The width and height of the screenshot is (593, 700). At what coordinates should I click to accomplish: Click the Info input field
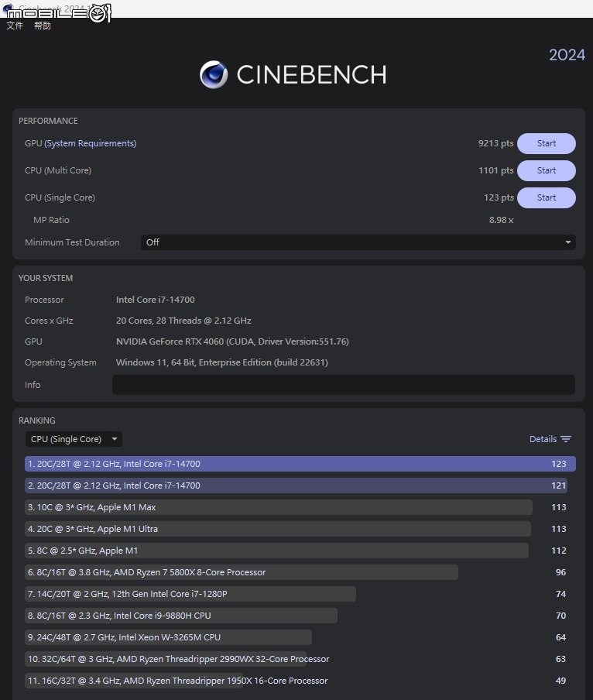tap(344, 385)
